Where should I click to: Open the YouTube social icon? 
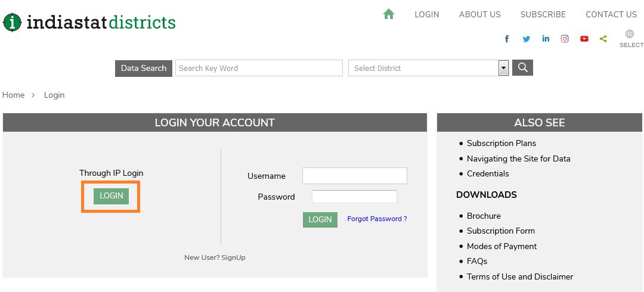[x=584, y=39]
